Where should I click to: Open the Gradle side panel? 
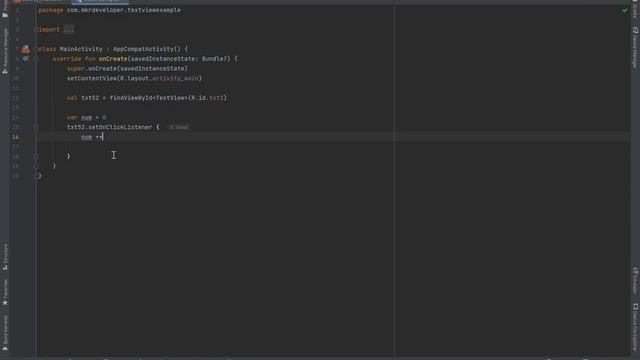[x=635, y=10]
